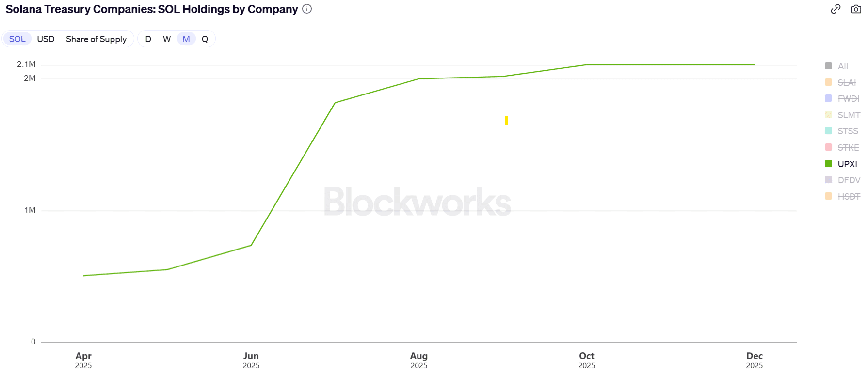This screenshot has width=868, height=375.
Task: Click the info icon beside chart title
Action: click(x=307, y=9)
